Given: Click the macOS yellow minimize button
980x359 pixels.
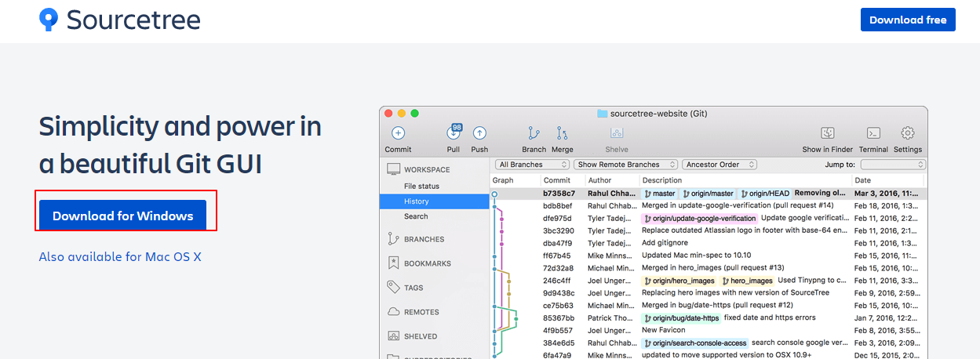Looking at the screenshot, I should (x=402, y=114).
